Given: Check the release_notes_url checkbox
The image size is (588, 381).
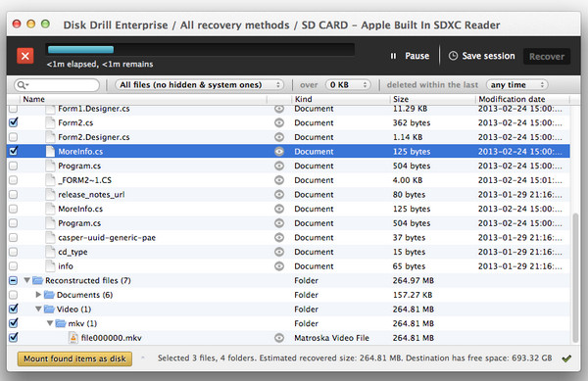Looking at the screenshot, I should 13,195.
